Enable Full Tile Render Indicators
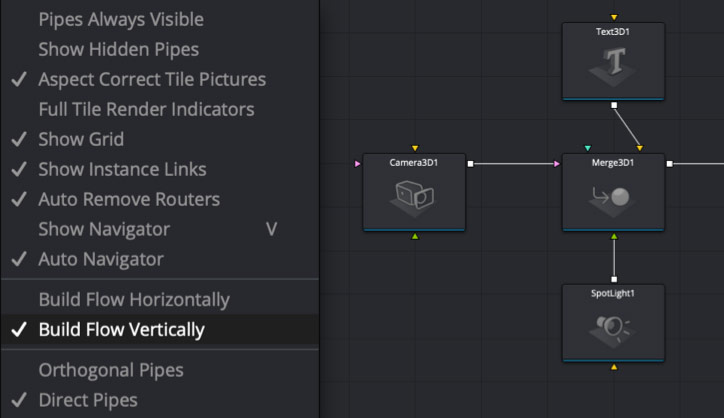 (146, 109)
